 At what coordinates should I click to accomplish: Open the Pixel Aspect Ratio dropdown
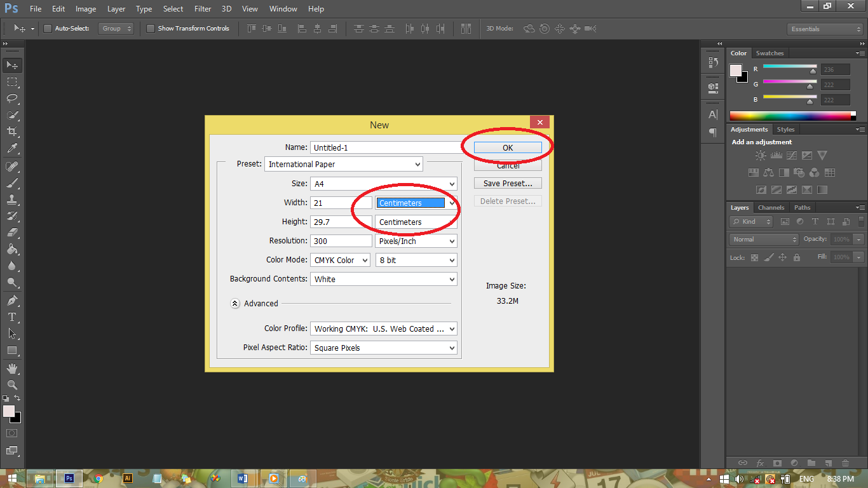pyautogui.click(x=384, y=348)
